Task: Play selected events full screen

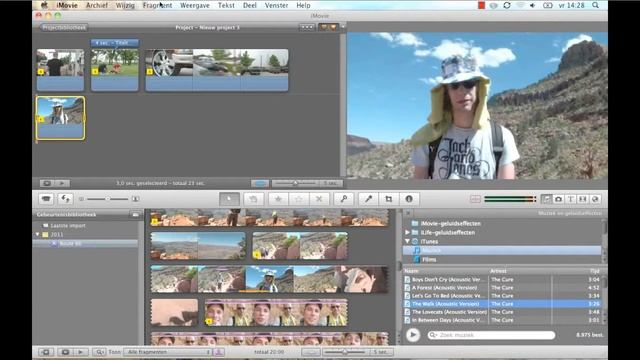Action: (x=64, y=352)
